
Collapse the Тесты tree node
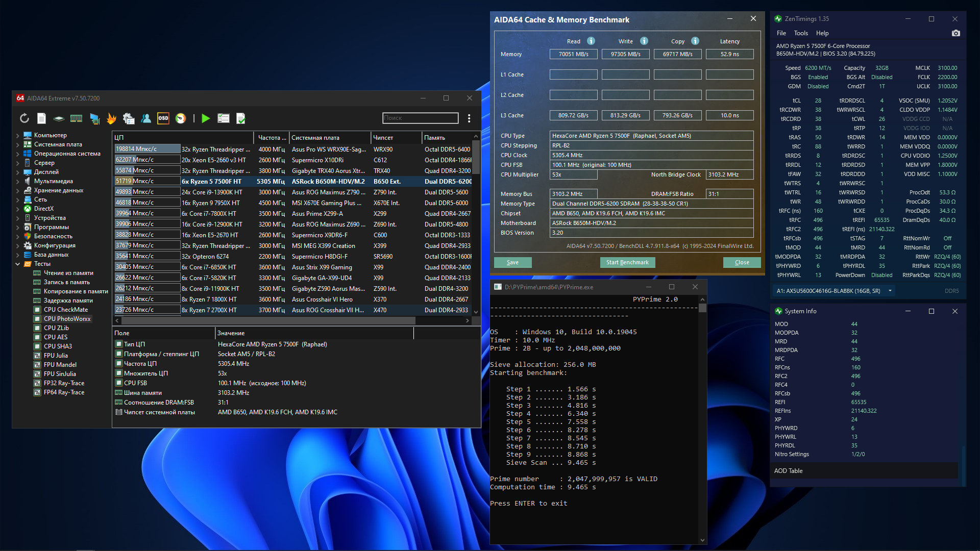tap(18, 264)
